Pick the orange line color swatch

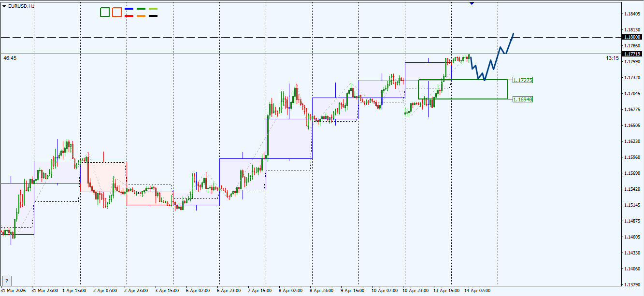pyautogui.click(x=141, y=16)
